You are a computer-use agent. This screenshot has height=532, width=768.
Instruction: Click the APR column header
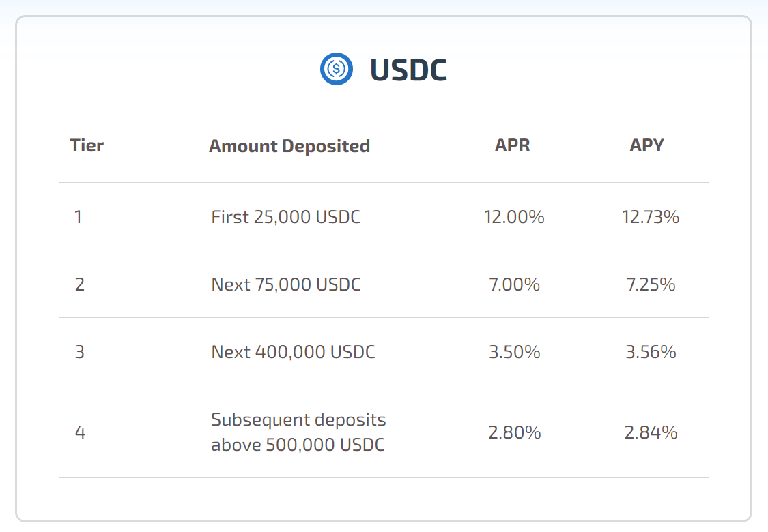tap(512, 145)
